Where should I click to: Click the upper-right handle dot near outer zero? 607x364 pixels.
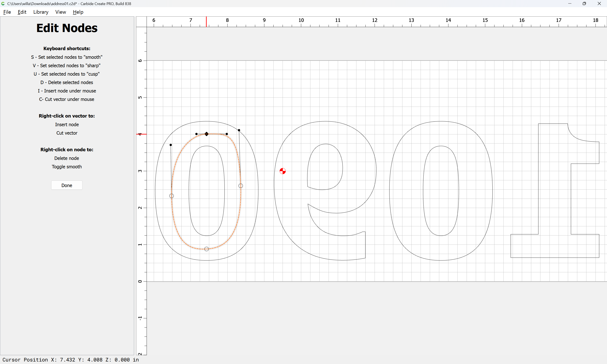point(239,130)
